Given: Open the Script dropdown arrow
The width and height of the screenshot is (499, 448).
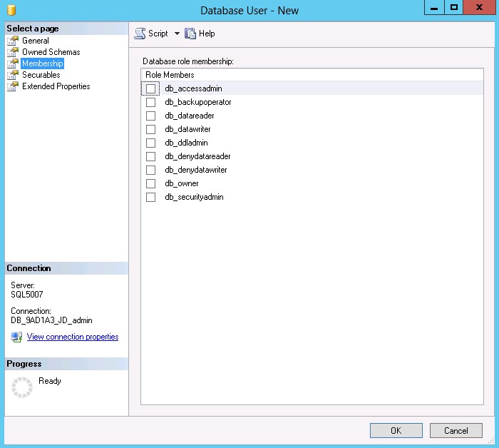Looking at the screenshot, I should [x=177, y=34].
